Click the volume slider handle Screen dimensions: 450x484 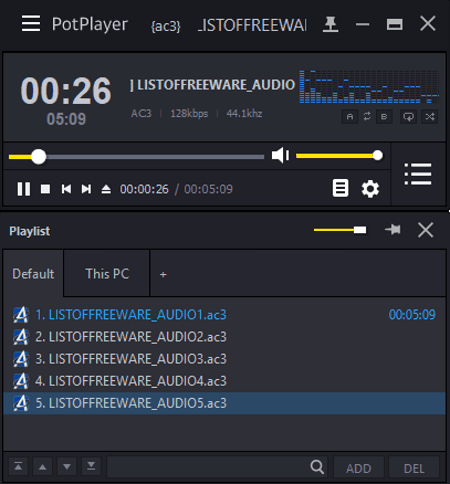pyautogui.click(x=378, y=155)
